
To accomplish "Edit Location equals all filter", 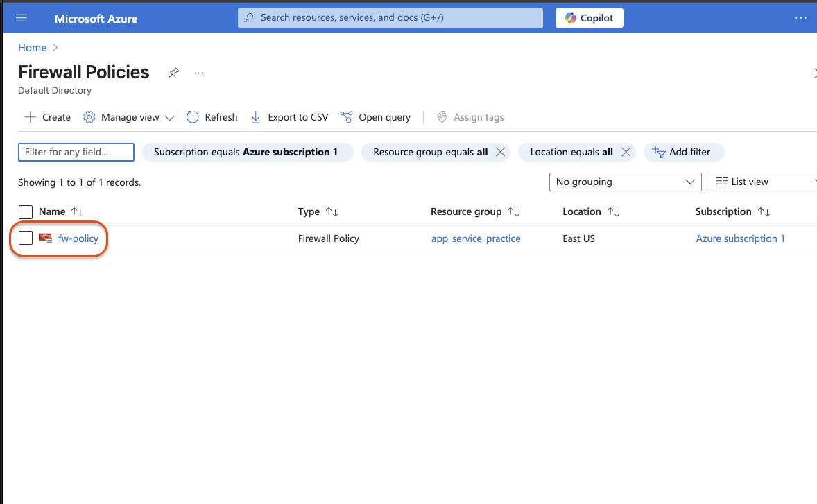I will tap(571, 152).
